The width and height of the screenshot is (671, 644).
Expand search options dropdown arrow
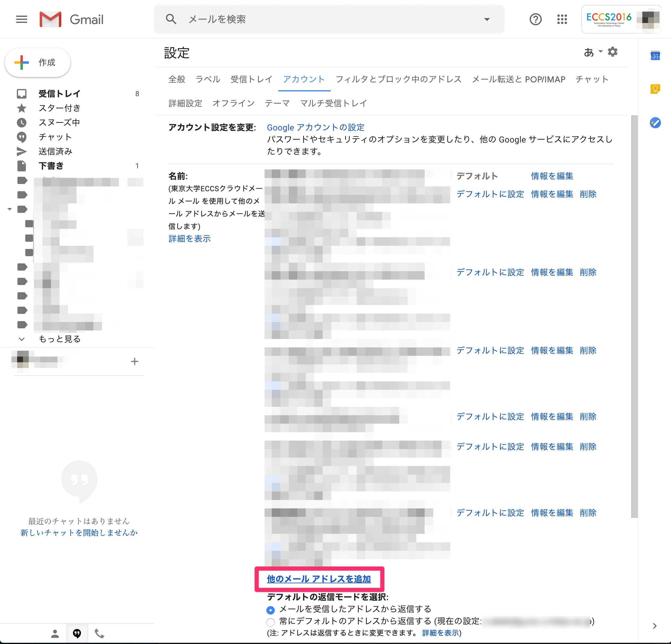(x=486, y=20)
